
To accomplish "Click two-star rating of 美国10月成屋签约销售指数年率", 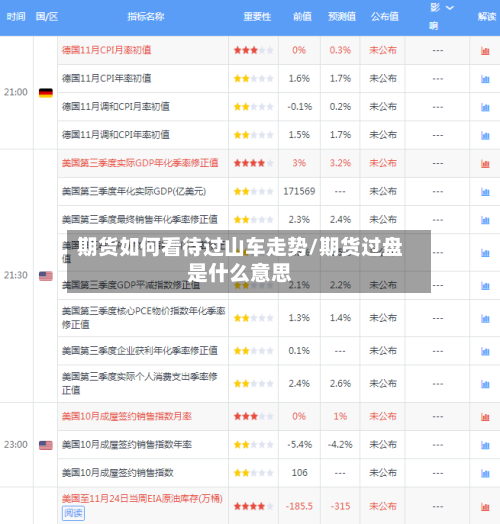I will tap(253, 445).
